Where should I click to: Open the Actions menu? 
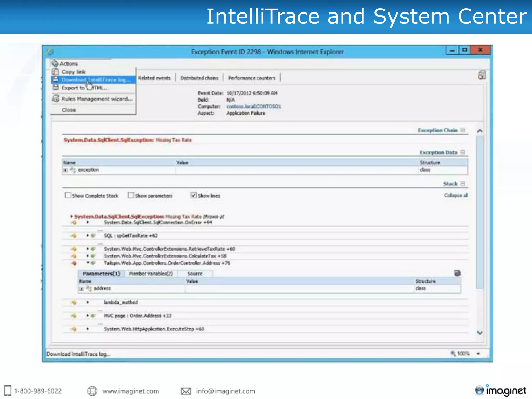tap(65, 64)
